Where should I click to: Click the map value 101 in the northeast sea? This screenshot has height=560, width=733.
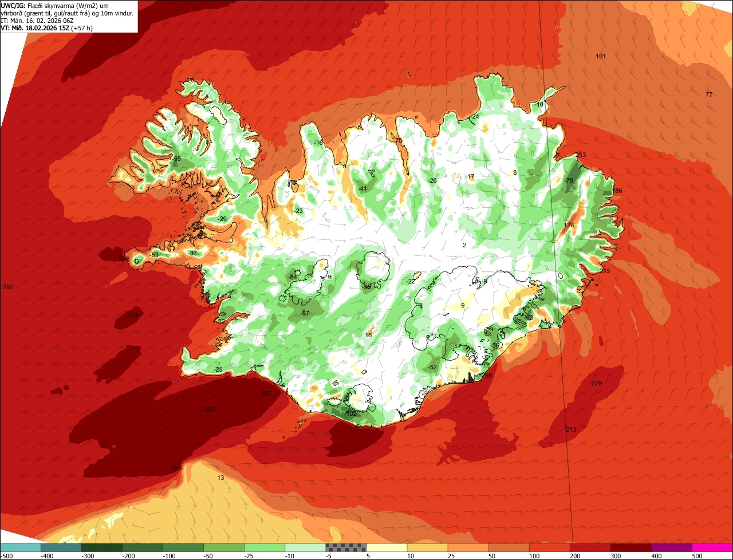point(601,56)
